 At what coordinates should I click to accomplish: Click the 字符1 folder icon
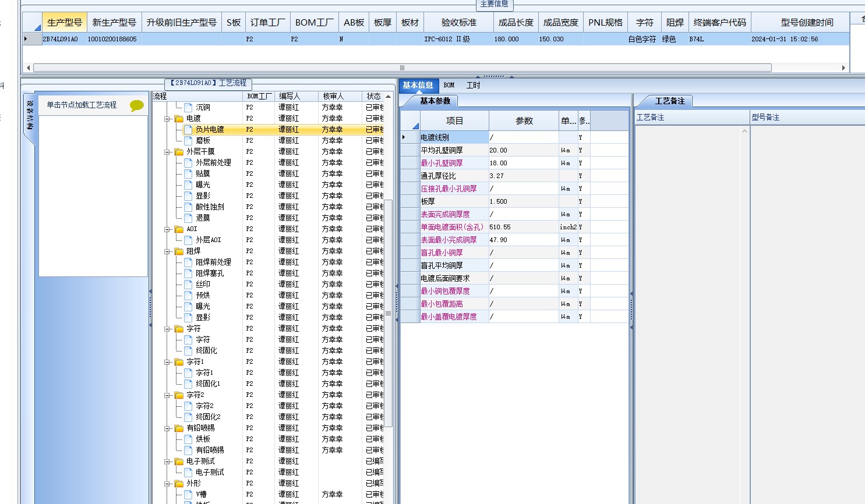(x=179, y=362)
